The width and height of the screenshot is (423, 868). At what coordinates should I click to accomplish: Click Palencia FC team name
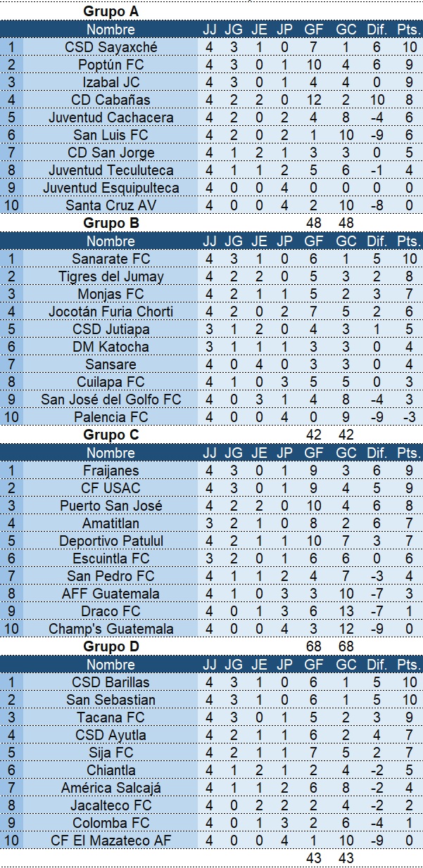[111, 417]
